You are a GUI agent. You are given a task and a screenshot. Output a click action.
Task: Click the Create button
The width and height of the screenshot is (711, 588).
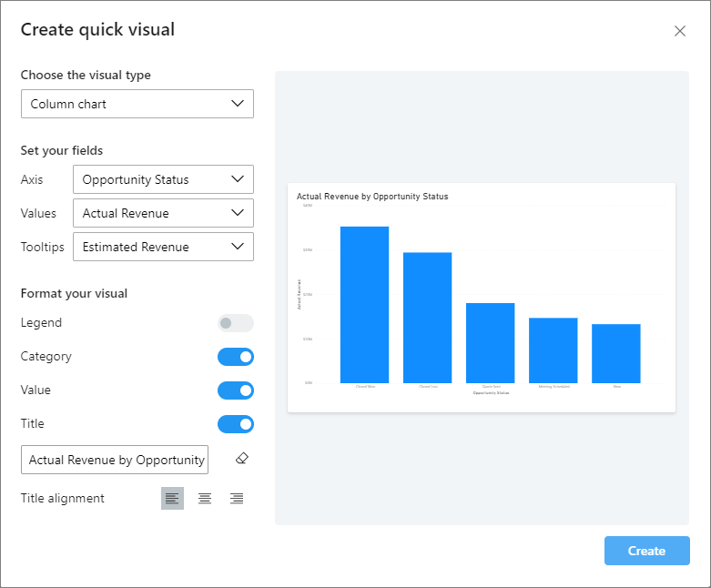pos(647,551)
